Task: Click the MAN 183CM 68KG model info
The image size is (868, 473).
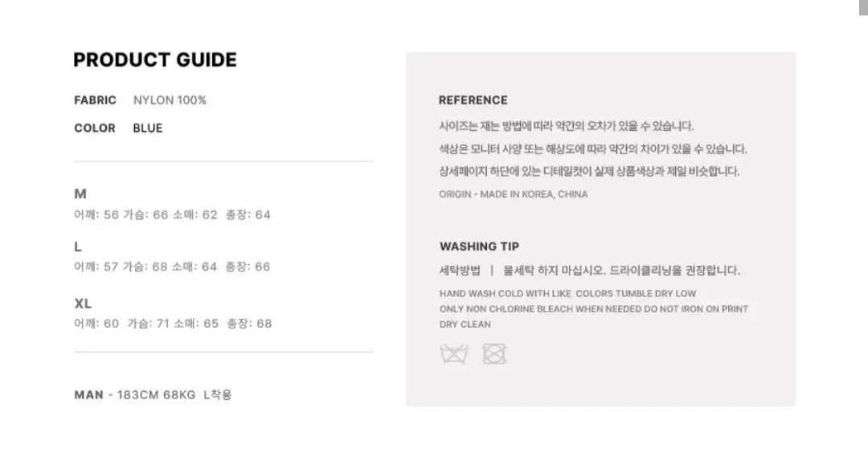Action: pos(153,395)
